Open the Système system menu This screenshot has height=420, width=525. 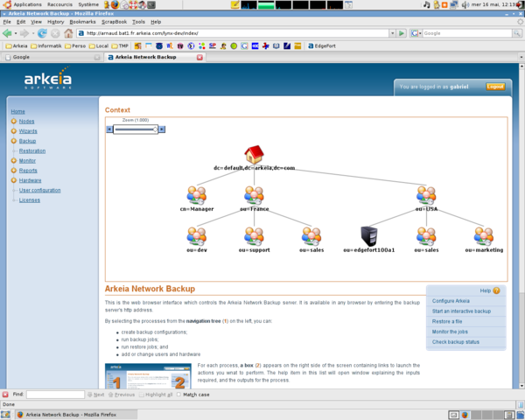coord(88,4)
